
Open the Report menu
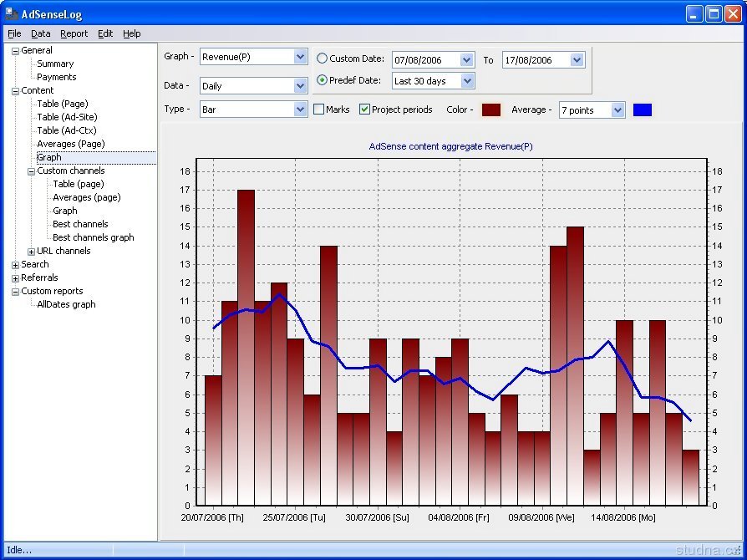click(74, 34)
